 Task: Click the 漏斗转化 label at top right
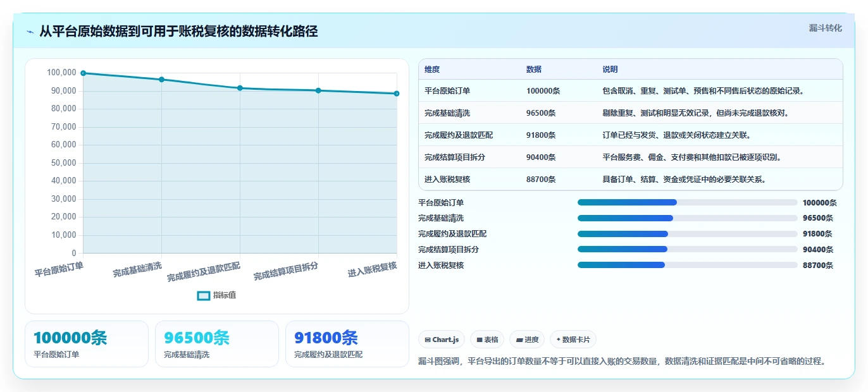tap(826, 28)
